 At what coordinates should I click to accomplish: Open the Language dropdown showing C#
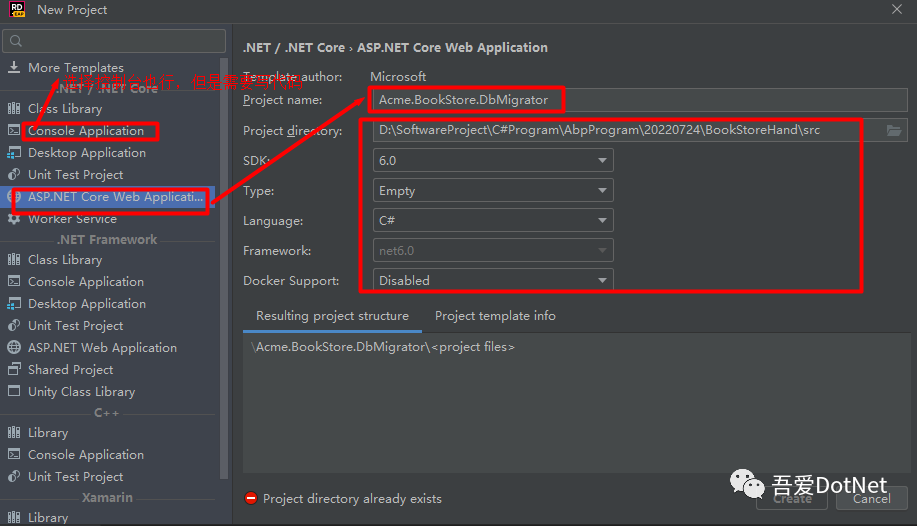coord(494,221)
